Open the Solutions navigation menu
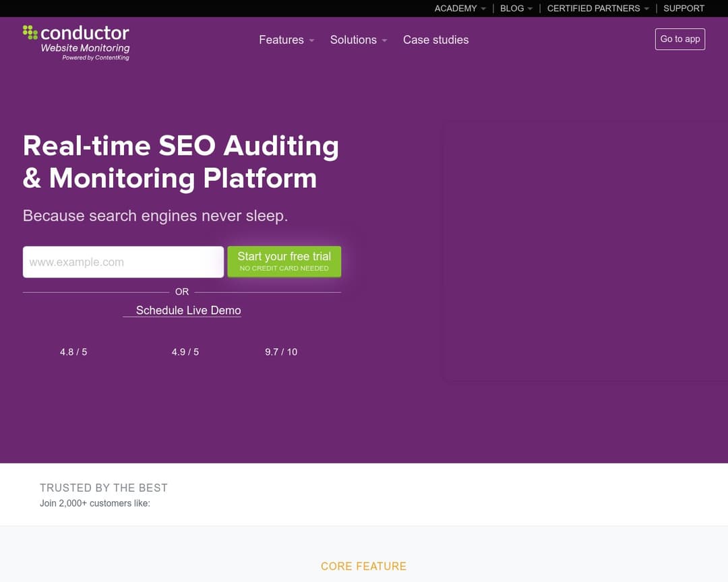The width and height of the screenshot is (728, 582). pyautogui.click(x=353, y=40)
